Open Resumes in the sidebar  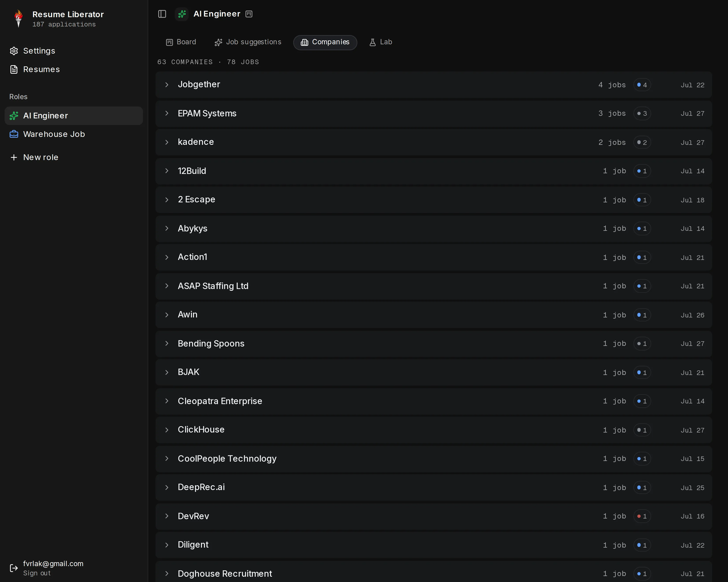pos(74,69)
